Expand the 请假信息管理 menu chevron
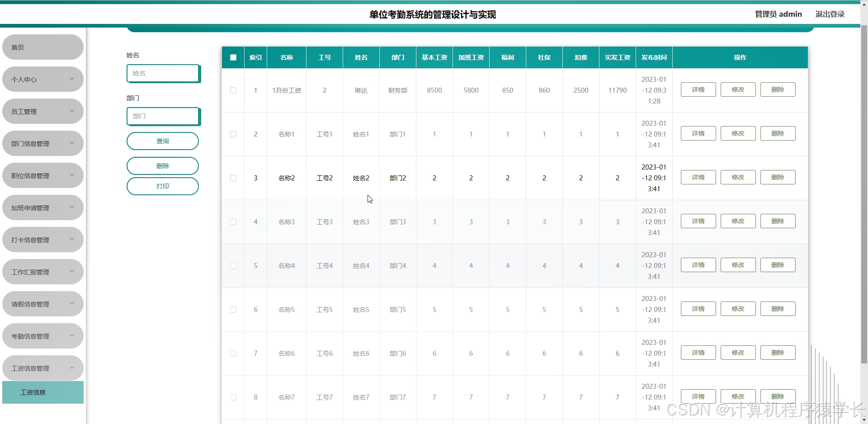The image size is (868, 424). point(72,303)
